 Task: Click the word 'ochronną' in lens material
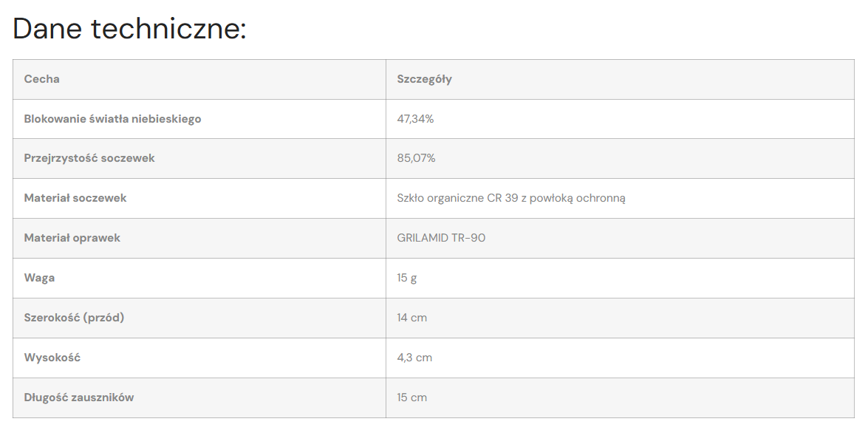coord(602,198)
